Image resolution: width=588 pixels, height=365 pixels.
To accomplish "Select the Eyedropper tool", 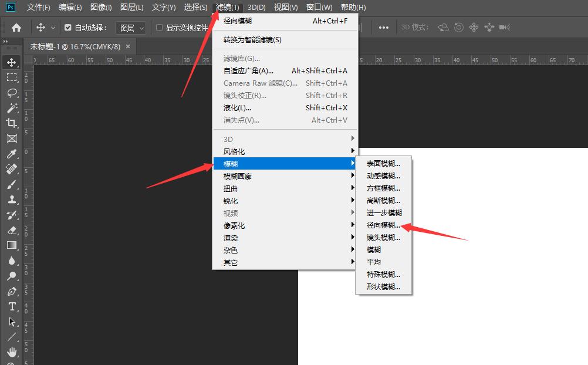I will tap(12, 154).
